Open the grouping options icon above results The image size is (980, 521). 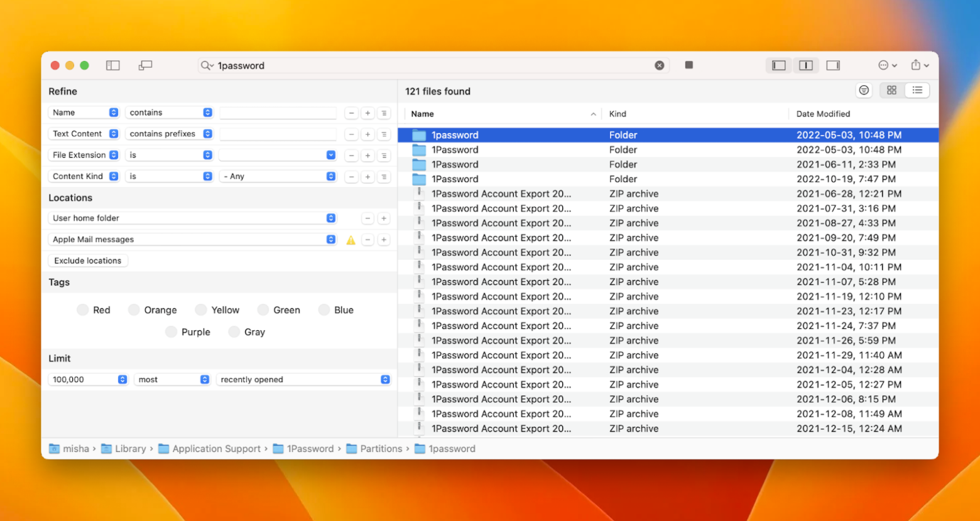click(864, 90)
